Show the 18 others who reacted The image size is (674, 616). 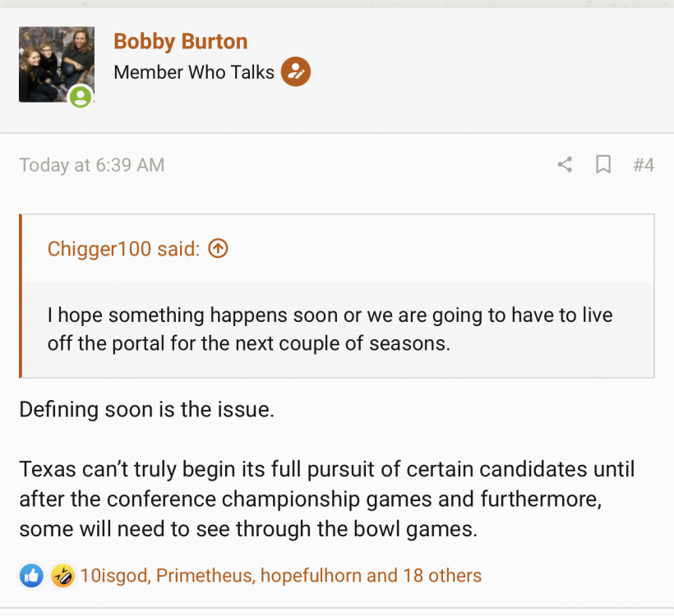442,576
